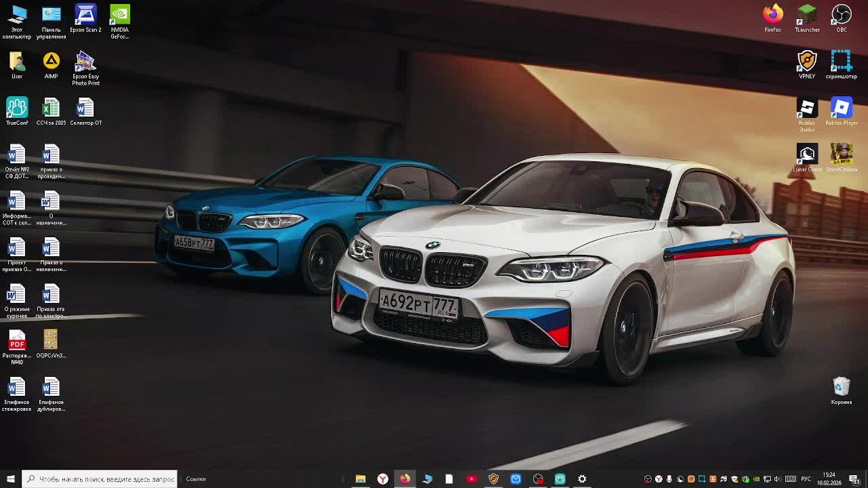Launch AIMP music player shortcut
The width and height of the screenshot is (868, 488).
click(x=51, y=65)
